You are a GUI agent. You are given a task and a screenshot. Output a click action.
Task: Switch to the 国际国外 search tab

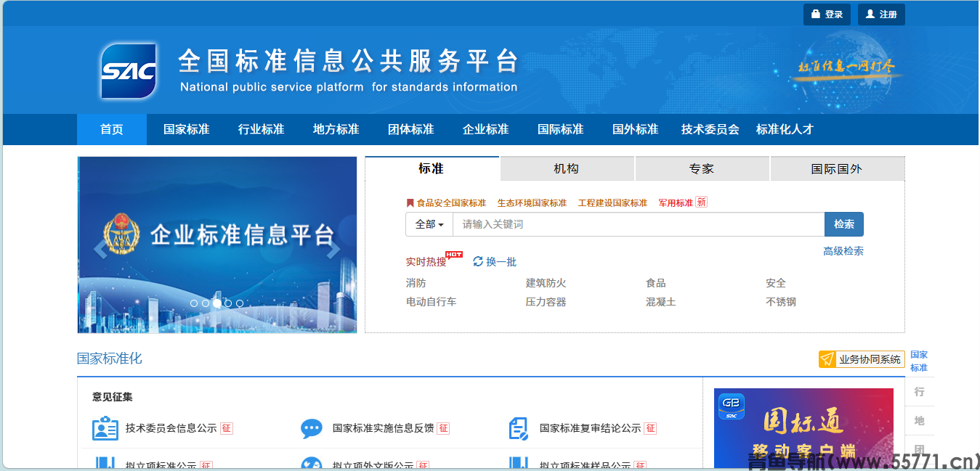pyautogui.click(x=837, y=168)
